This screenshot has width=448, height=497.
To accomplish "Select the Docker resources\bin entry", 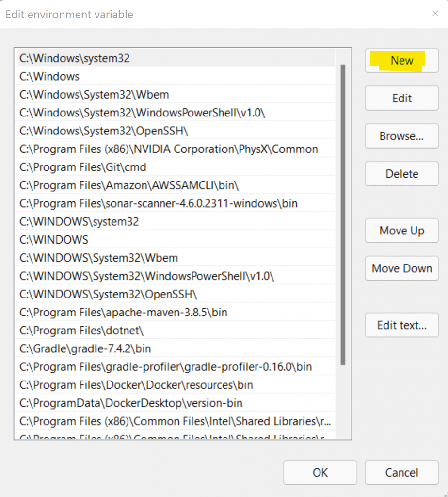I will pos(136,385).
